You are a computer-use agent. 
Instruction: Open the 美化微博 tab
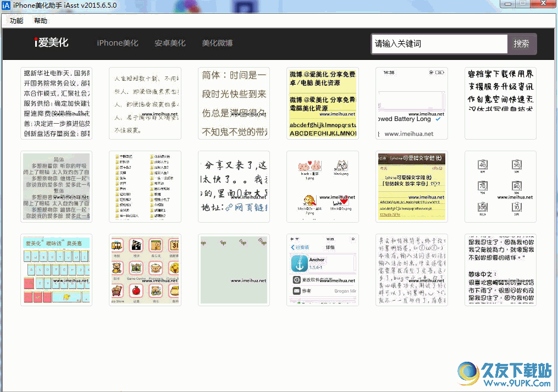[218, 43]
